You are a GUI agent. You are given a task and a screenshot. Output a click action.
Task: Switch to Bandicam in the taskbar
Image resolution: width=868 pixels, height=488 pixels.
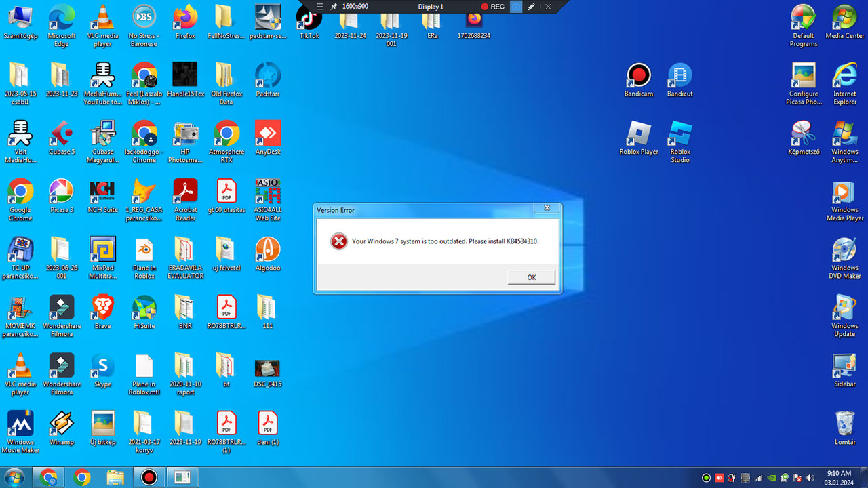pos(149,477)
